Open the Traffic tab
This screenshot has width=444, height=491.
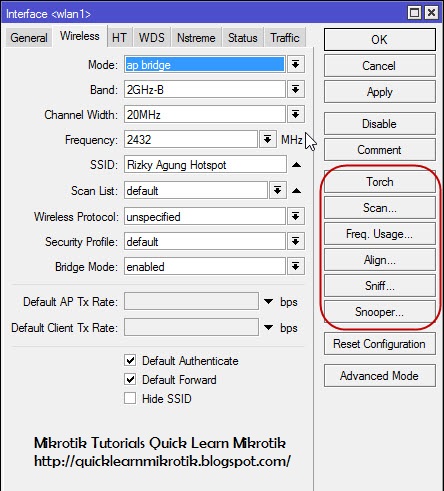(285, 38)
